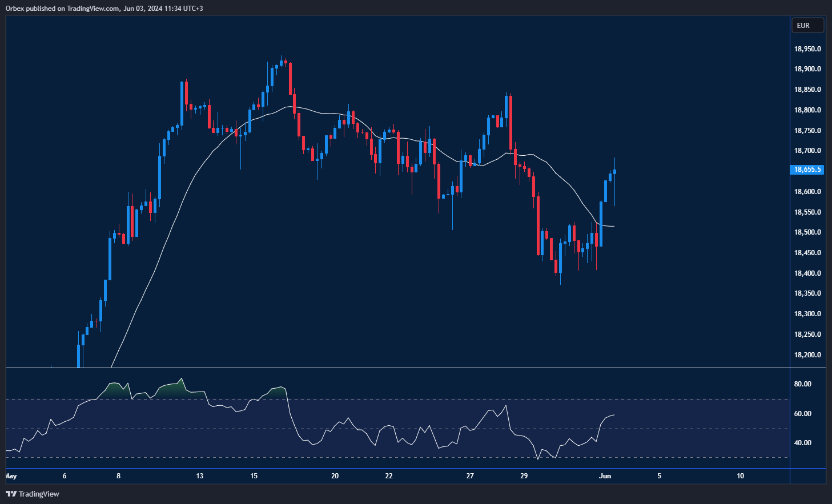Select the 18,550.0 price axis label
Image resolution: width=832 pixels, height=504 pixels.
click(807, 212)
